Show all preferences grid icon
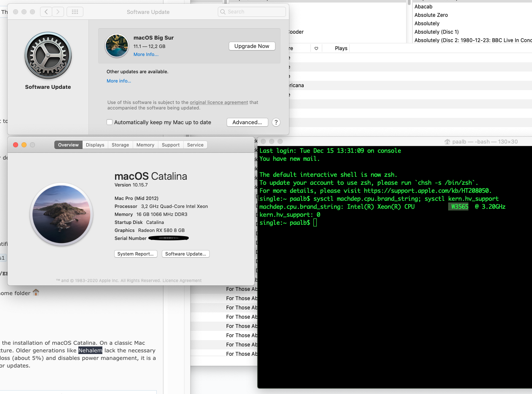The height and width of the screenshot is (394, 532). [x=75, y=12]
